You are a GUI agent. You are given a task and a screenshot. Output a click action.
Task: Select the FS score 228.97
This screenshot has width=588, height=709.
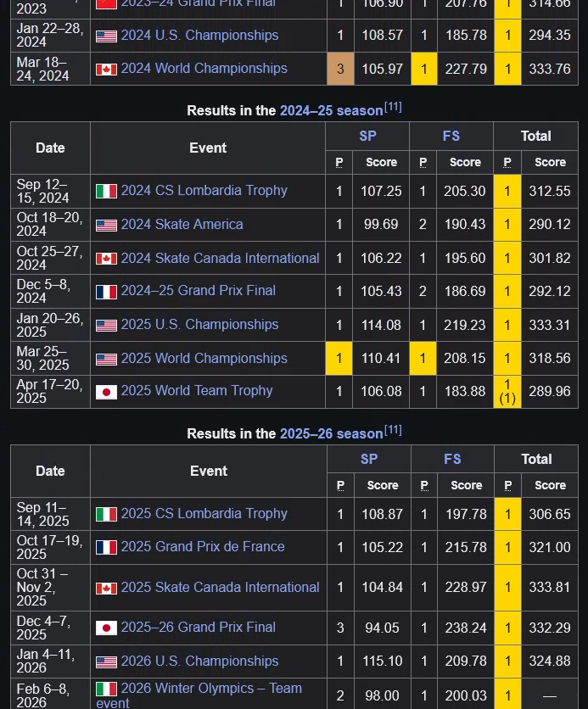pos(466,588)
